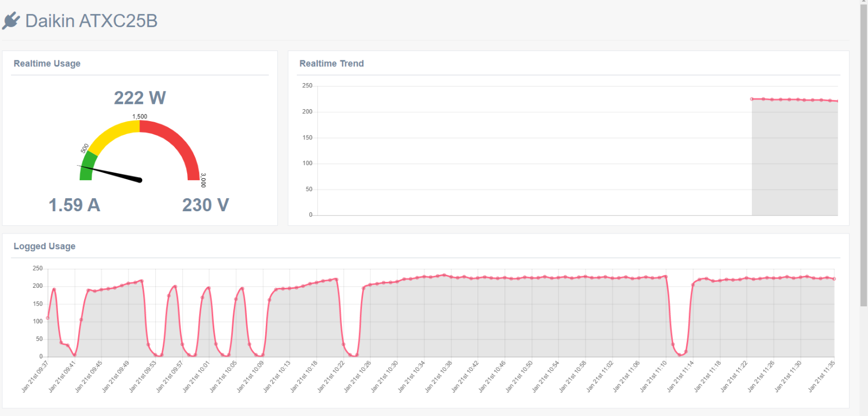The image size is (868, 416).
Task: Click the 500 label on the gauge
Action: [85, 148]
